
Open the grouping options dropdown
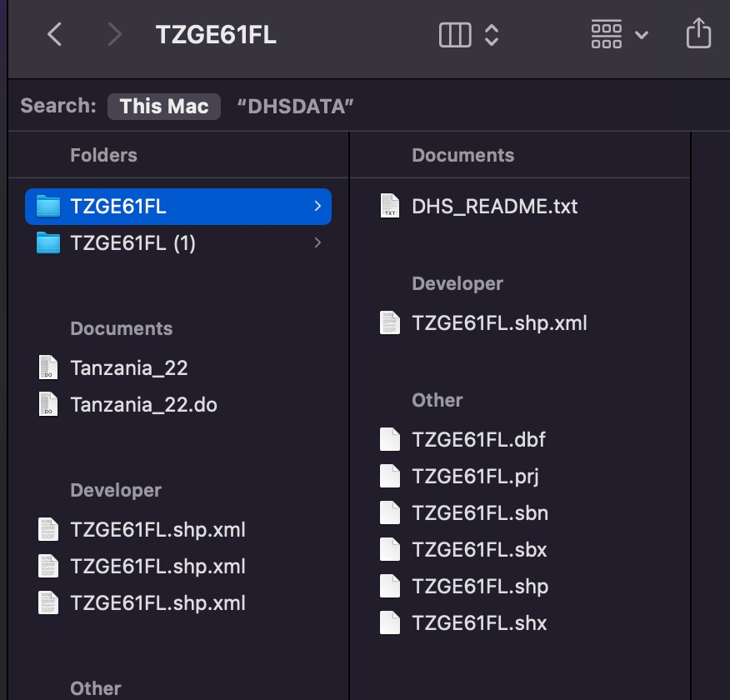coord(619,34)
